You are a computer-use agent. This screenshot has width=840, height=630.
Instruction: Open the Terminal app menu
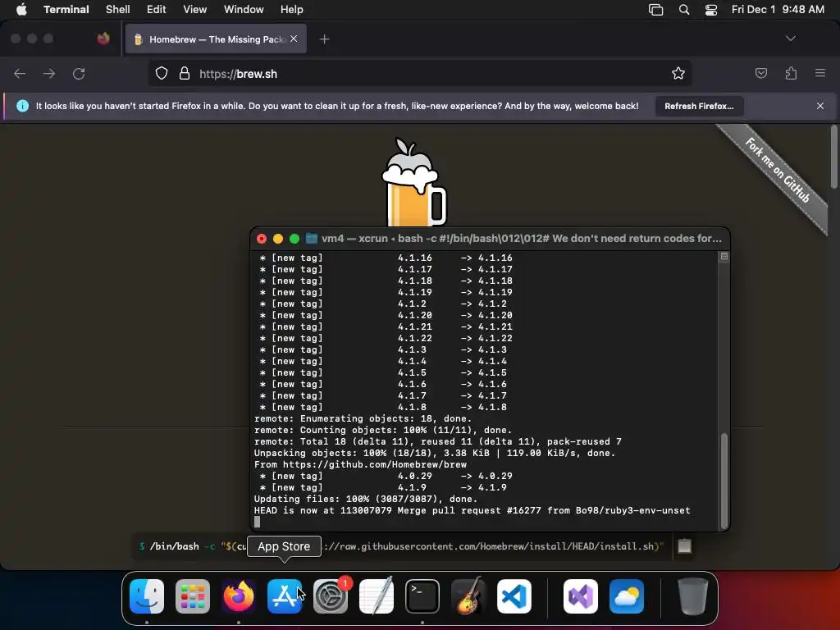tap(66, 10)
